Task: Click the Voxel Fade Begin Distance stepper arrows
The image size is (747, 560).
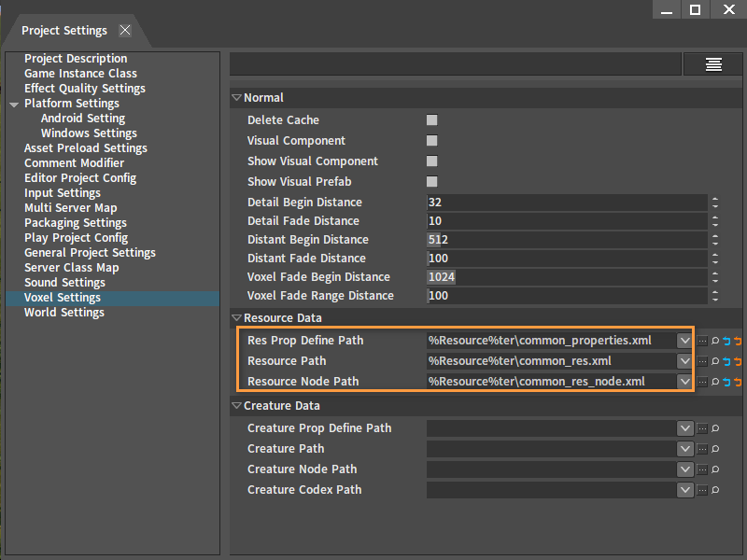Action: (x=715, y=276)
